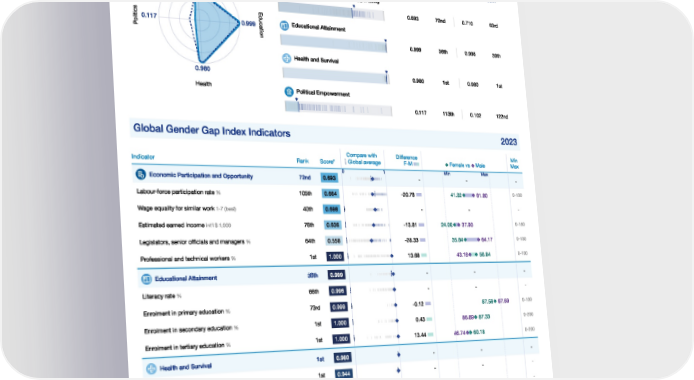Click the Rank column header
This screenshot has height=380, width=694.
303,161
